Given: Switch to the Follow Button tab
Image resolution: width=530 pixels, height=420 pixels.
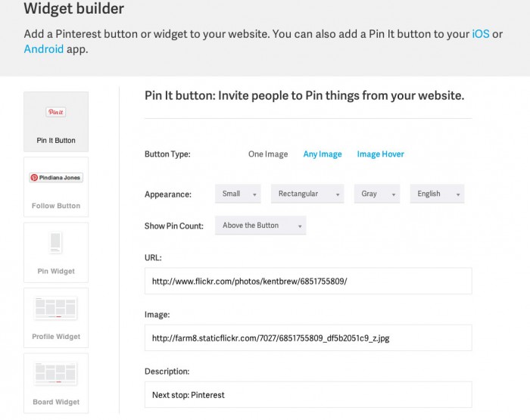Looking at the screenshot, I should coord(56,205).
